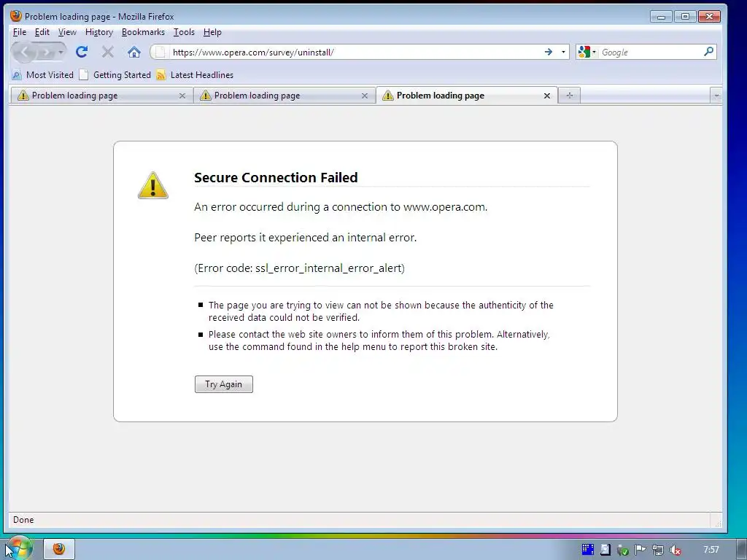Open the Bookmarks menu
747x560 pixels.
(x=143, y=32)
